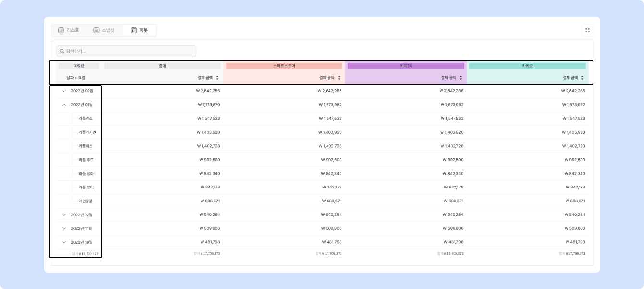Click the magnifier icon in search box
644x289 pixels.
(x=62, y=51)
